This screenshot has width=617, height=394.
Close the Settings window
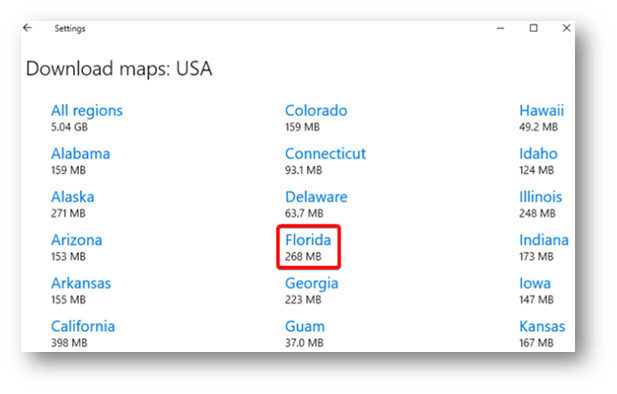[x=566, y=28]
